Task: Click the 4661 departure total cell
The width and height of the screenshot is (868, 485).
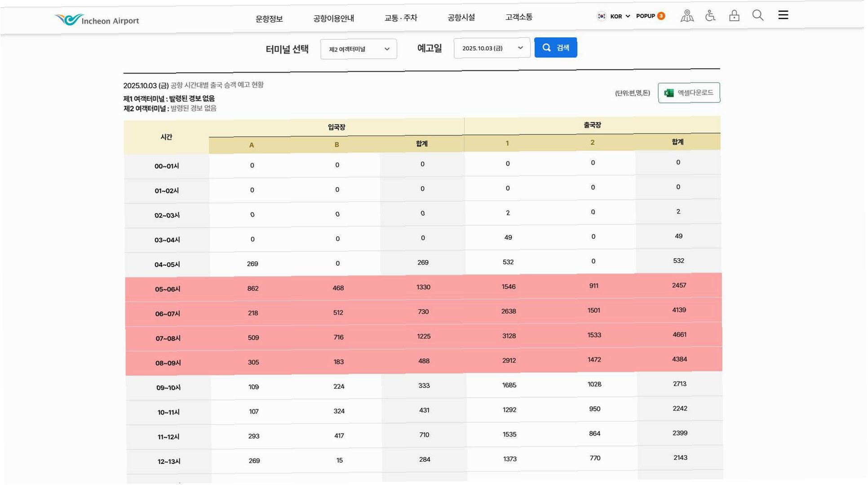Action: click(x=679, y=334)
